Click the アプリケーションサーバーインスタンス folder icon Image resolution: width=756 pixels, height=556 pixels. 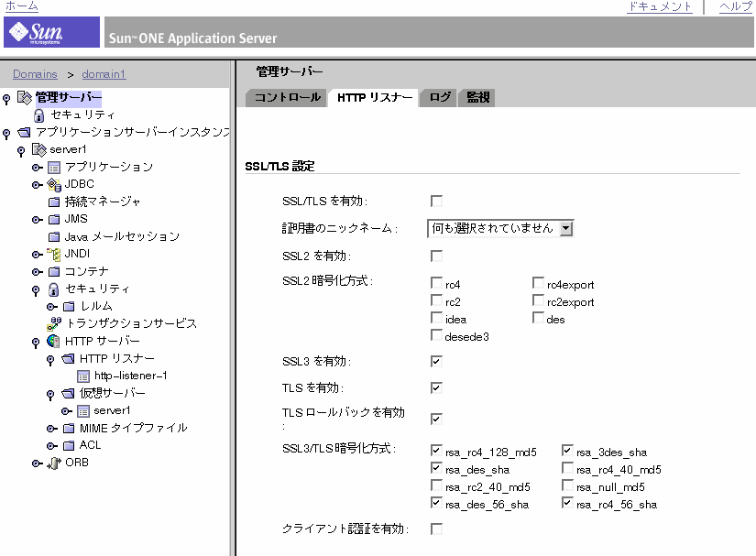24,133
